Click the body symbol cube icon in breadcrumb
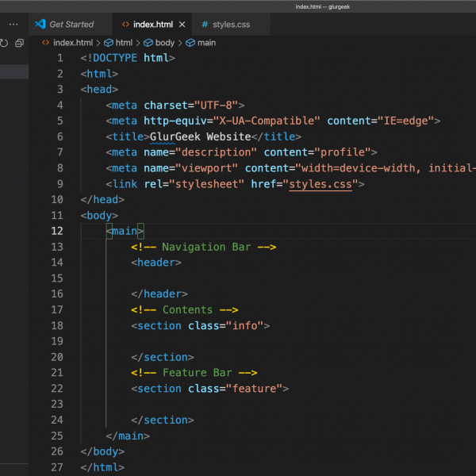Screen dimensions: 476x476 click(x=148, y=43)
